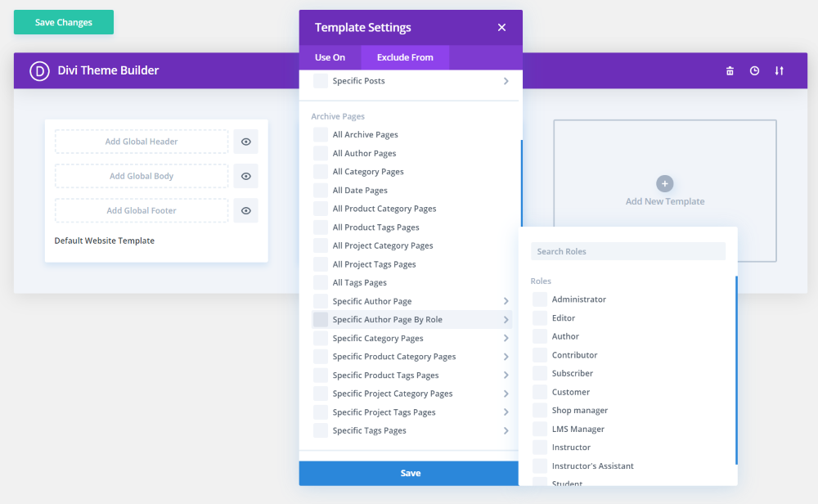This screenshot has height=504, width=818.
Task: Expand Specific Author Page By Role arrow
Action: pyautogui.click(x=506, y=320)
